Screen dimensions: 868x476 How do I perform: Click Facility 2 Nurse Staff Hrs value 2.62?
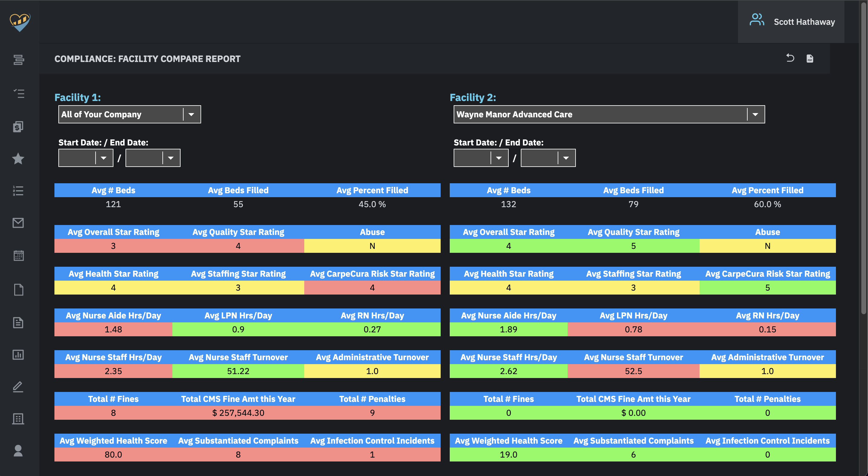508,371
